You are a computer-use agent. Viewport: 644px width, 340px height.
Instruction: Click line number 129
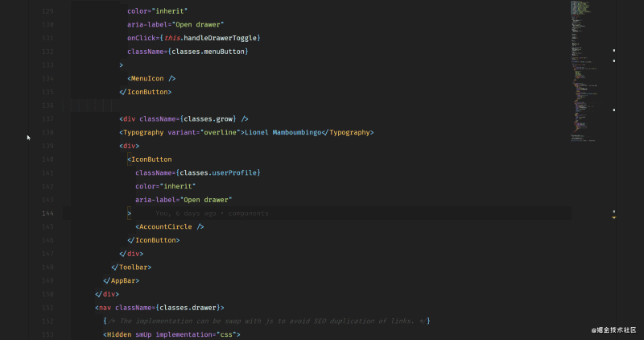(x=47, y=11)
